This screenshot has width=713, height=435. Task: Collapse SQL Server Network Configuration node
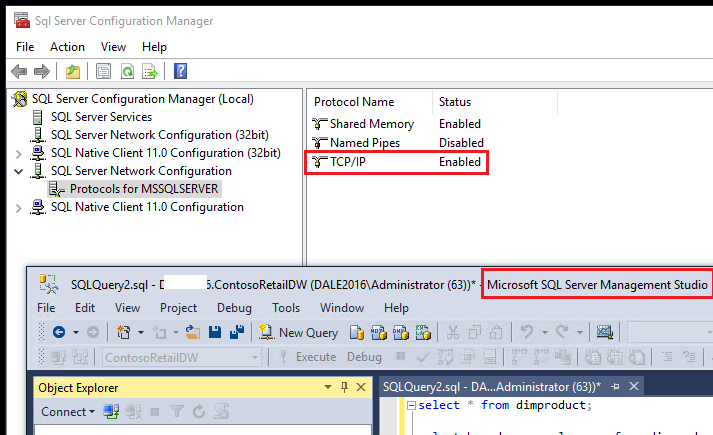click(x=18, y=171)
